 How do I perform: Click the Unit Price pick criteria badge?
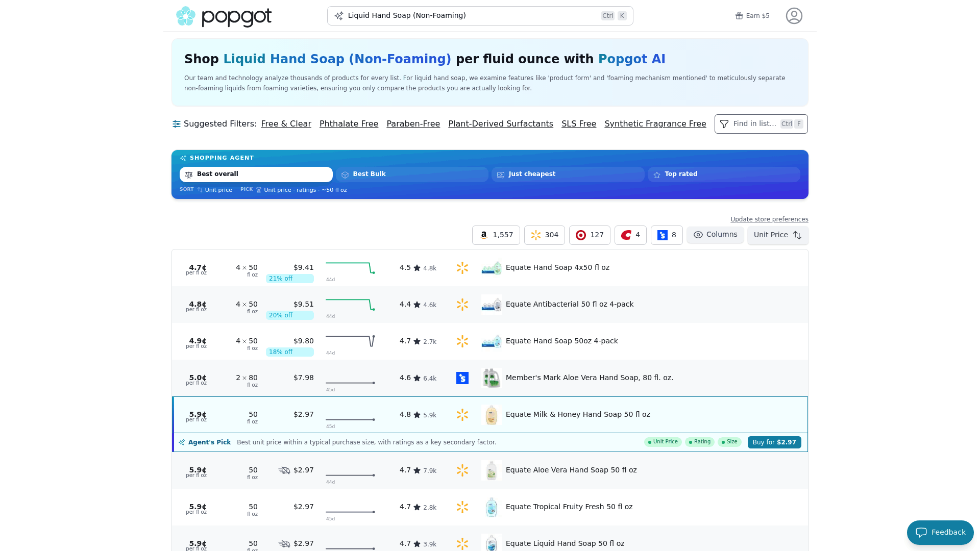click(663, 442)
